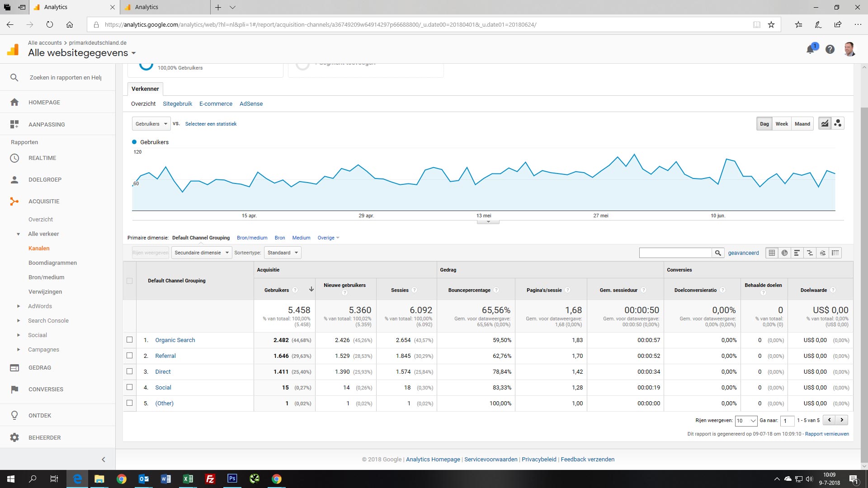Expand the AdWords sidebar section

19,306
